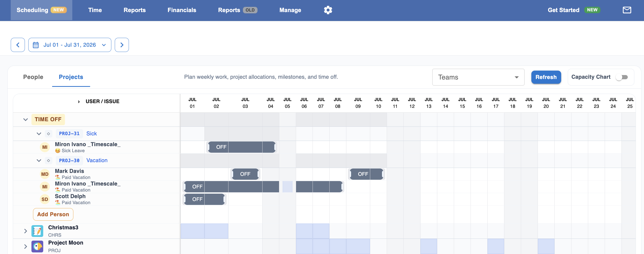The height and width of the screenshot is (254, 644).
Task: Click the Christmas3 project notepad icon
Action: [37, 231]
